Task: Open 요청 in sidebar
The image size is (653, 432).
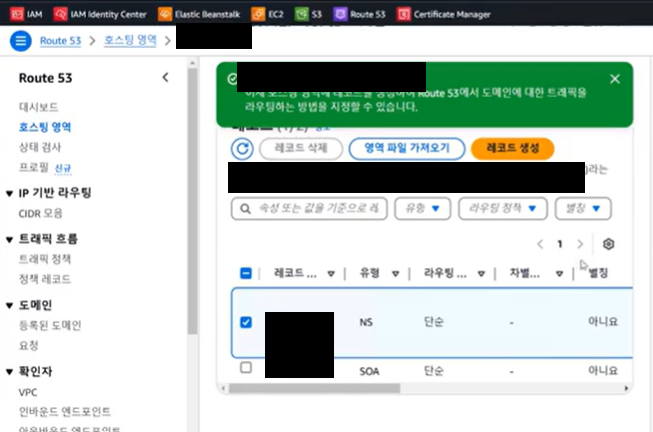Action: 28,345
